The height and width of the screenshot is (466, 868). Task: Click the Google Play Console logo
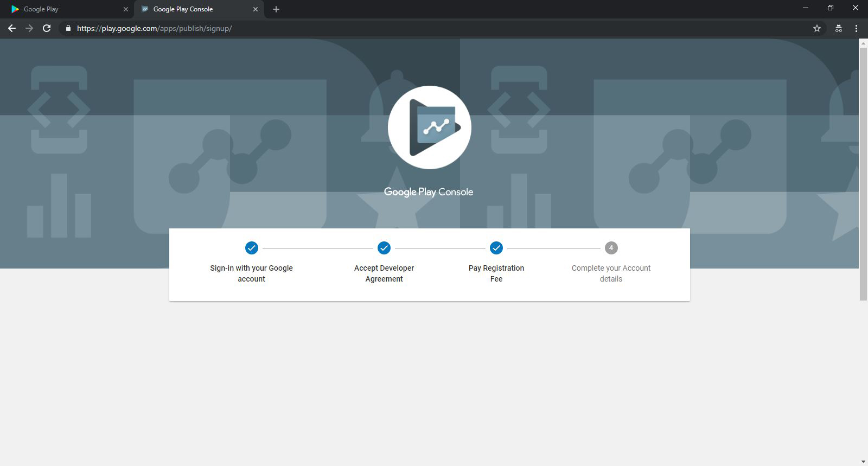click(x=430, y=127)
